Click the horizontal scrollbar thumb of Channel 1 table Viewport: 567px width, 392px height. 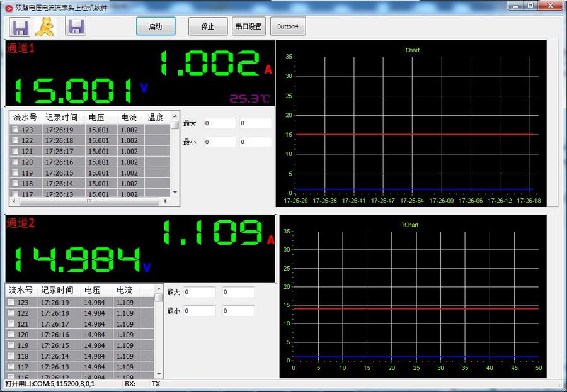[x=88, y=201]
